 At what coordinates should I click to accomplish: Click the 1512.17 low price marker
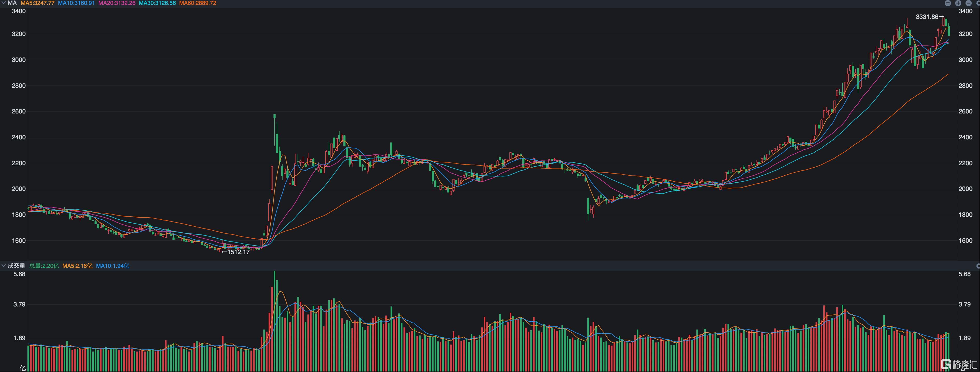tap(238, 252)
